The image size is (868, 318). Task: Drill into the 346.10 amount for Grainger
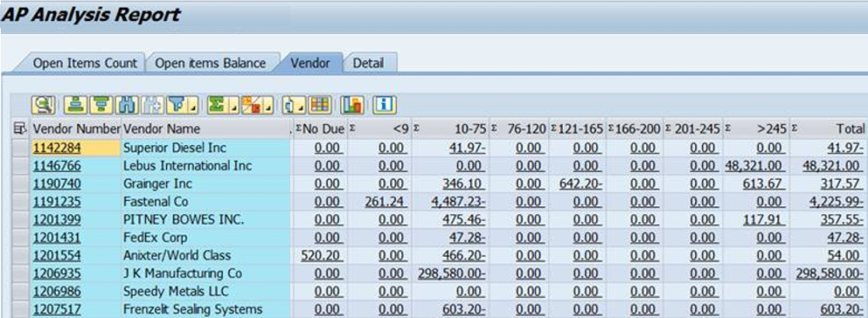click(463, 184)
